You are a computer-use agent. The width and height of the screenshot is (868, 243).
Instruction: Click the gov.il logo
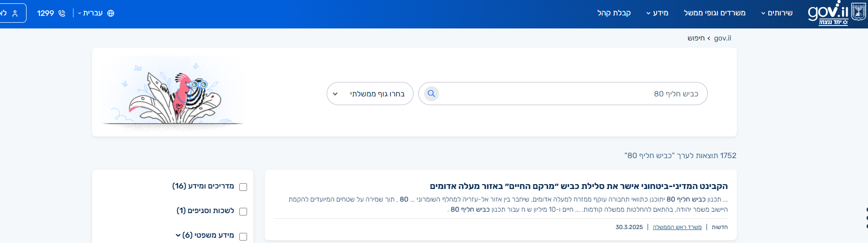coord(828,13)
